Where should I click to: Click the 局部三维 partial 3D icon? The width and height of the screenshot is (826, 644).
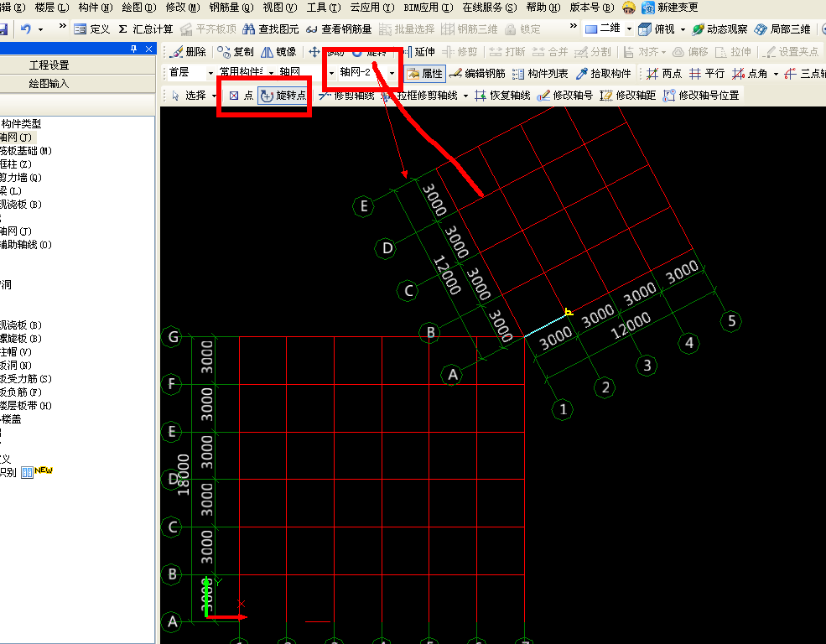tap(760, 29)
